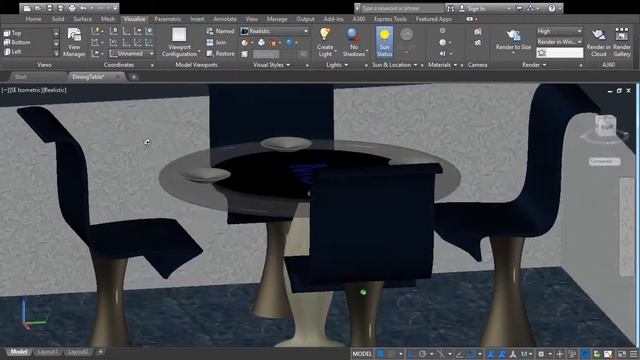
Task: Expand the Render panel
Action: (x=534, y=64)
